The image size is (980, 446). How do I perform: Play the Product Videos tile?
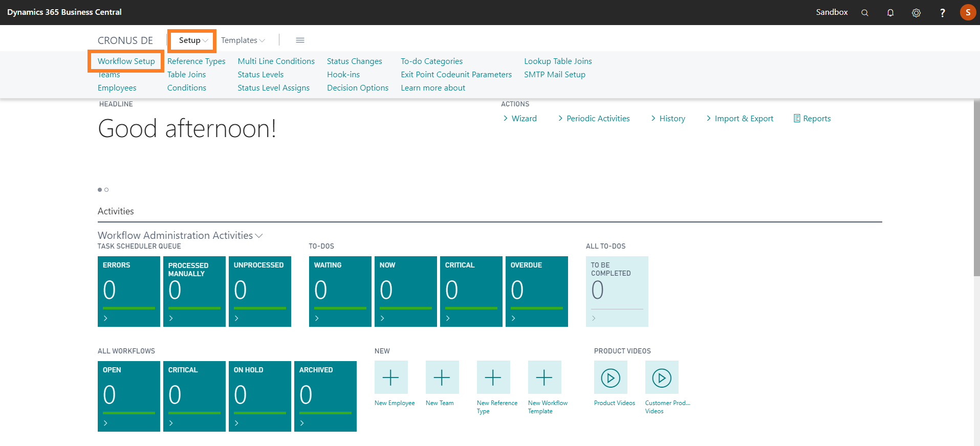tap(611, 377)
